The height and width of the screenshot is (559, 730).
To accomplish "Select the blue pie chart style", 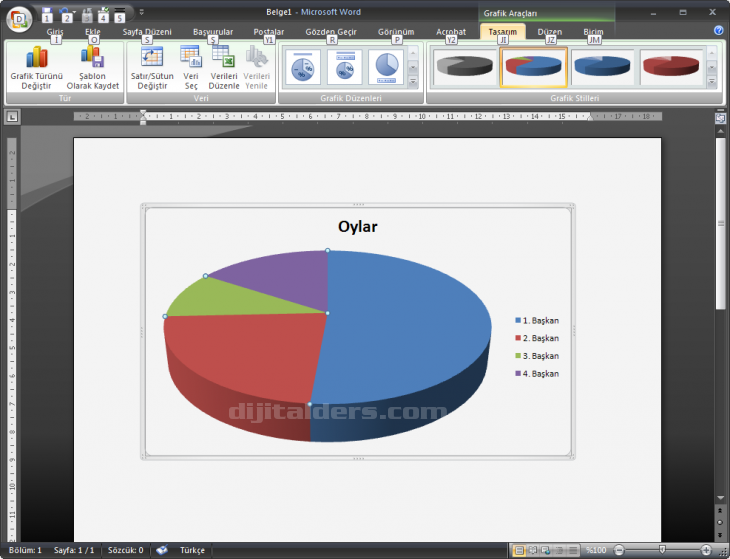I will click(x=602, y=67).
